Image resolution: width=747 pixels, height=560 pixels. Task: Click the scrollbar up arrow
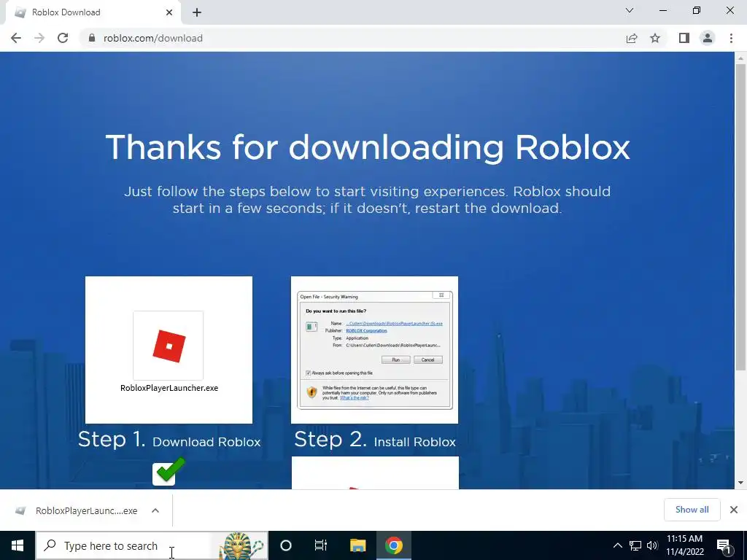coord(740,58)
